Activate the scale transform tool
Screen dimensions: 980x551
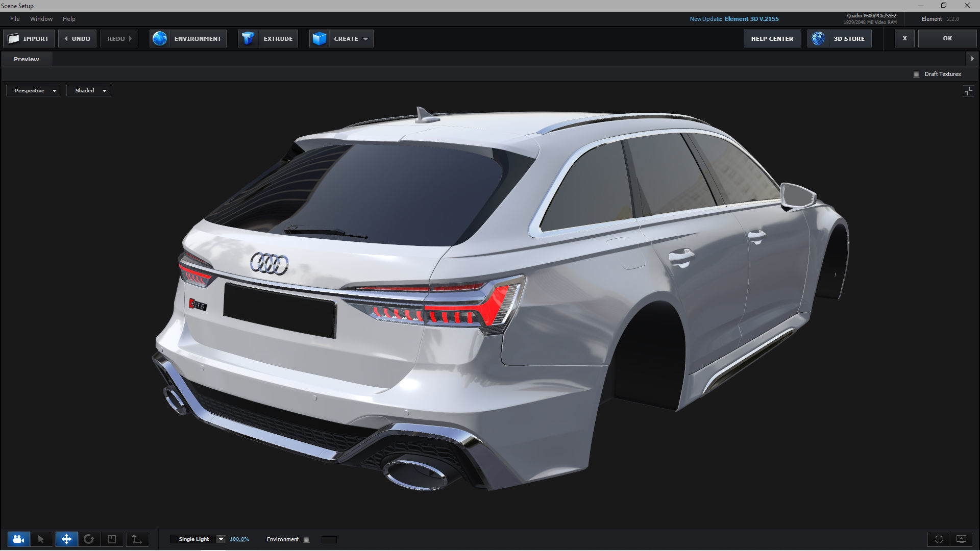[x=112, y=539]
